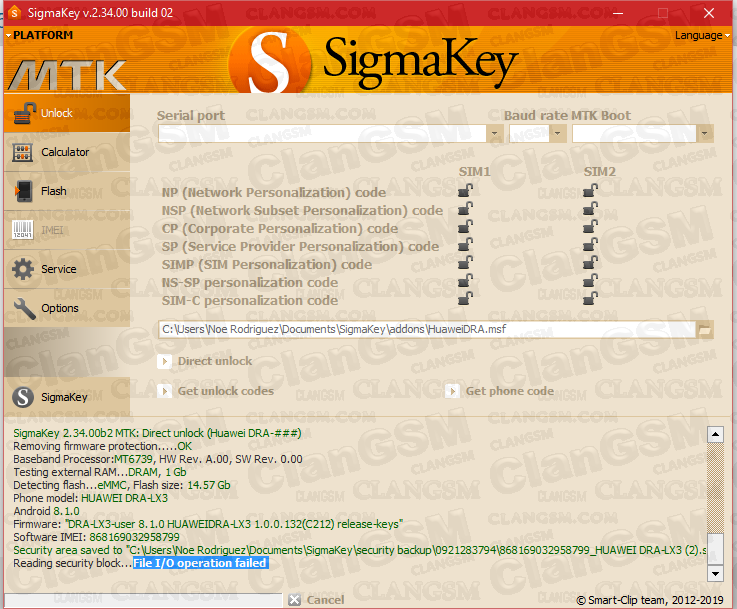The image size is (737, 609).
Task: Click the SigmaKey banner logo
Action: click(374, 60)
